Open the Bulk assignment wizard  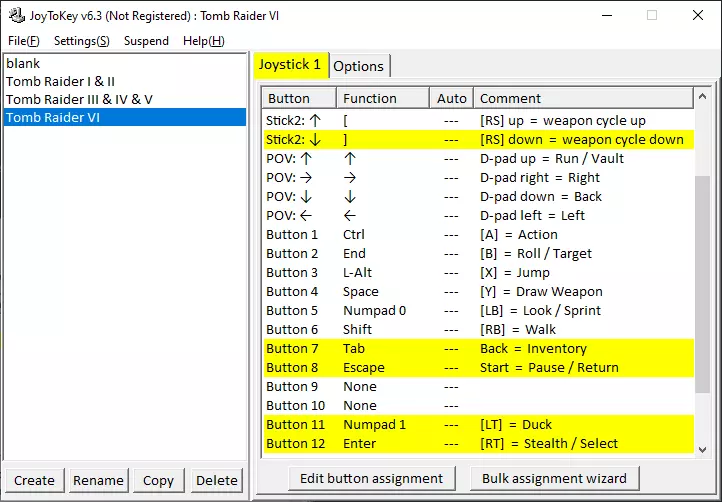(554, 479)
